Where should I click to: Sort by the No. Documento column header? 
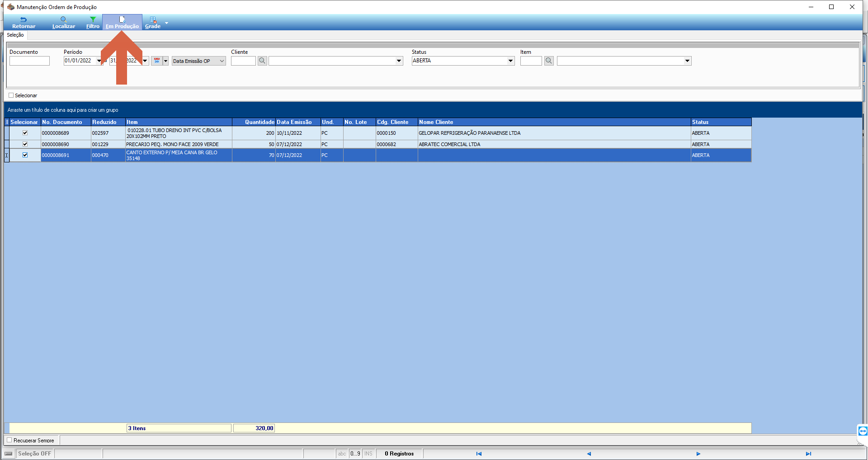66,122
